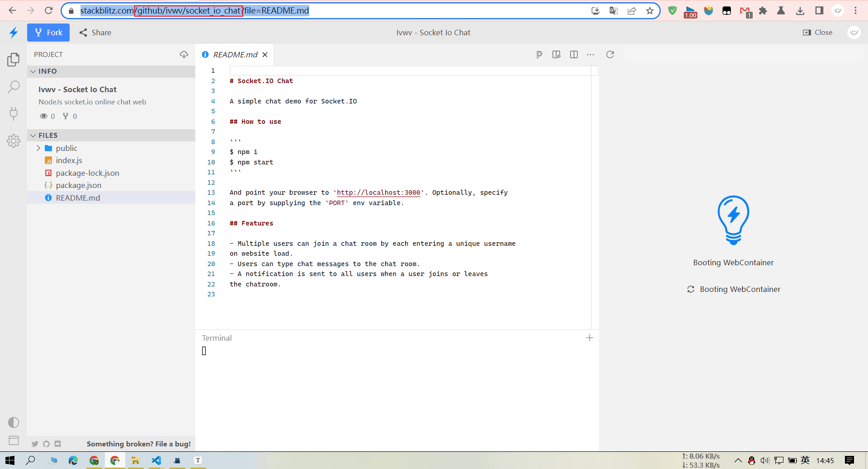Click line 2 heading '# Socket.IO Chat'
The image size is (868, 469).
point(261,81)
